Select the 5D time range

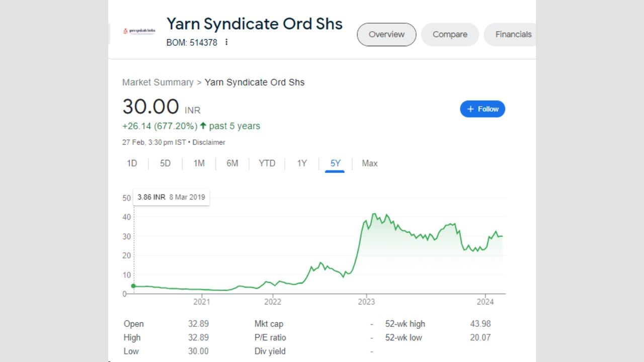point(165,163)
